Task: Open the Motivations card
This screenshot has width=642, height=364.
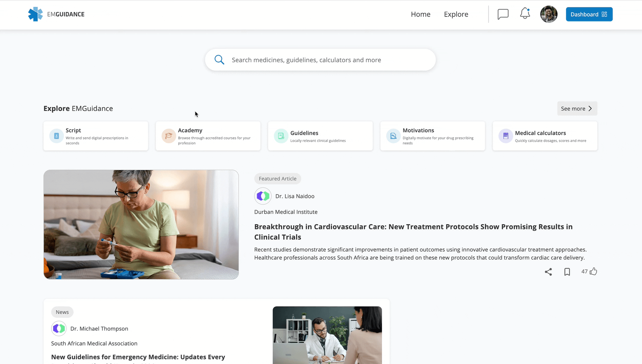Action: pos(432,136)
